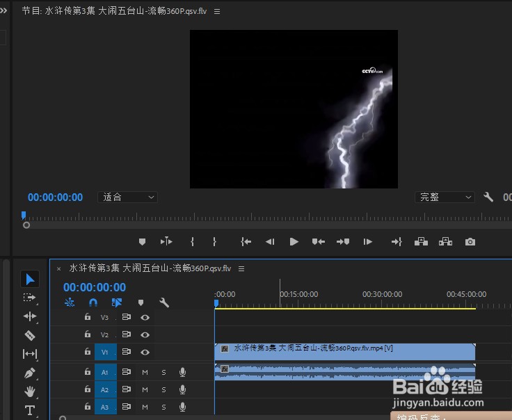Toggle A2 track targeting
This screenshot has width=512, height=420.
pos(106,389)
